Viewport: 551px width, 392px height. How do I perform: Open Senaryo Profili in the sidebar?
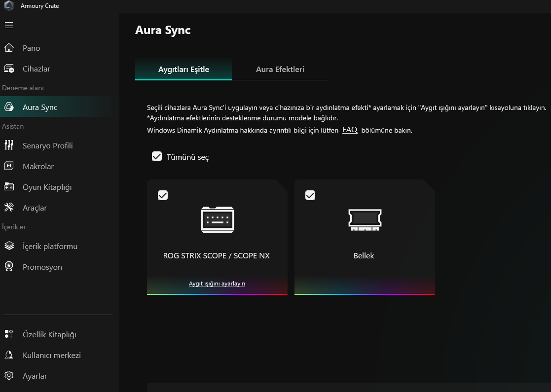click(60, 145)
